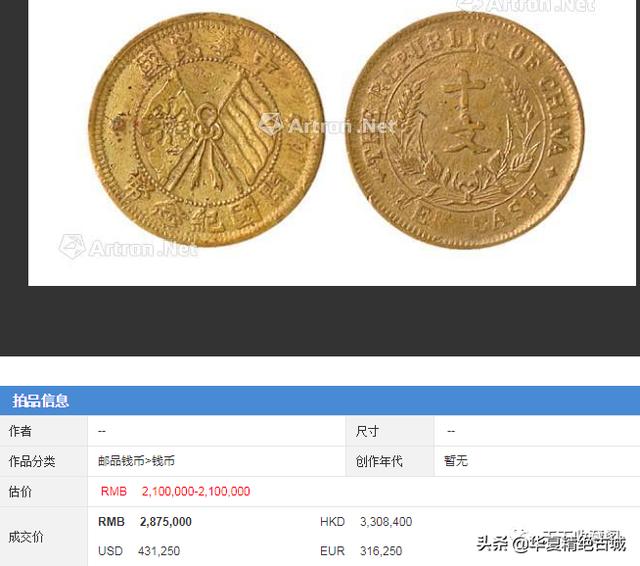Click the coin obverse image with crossed flags
Screen dimensions: 640x566
pos(207,130)
